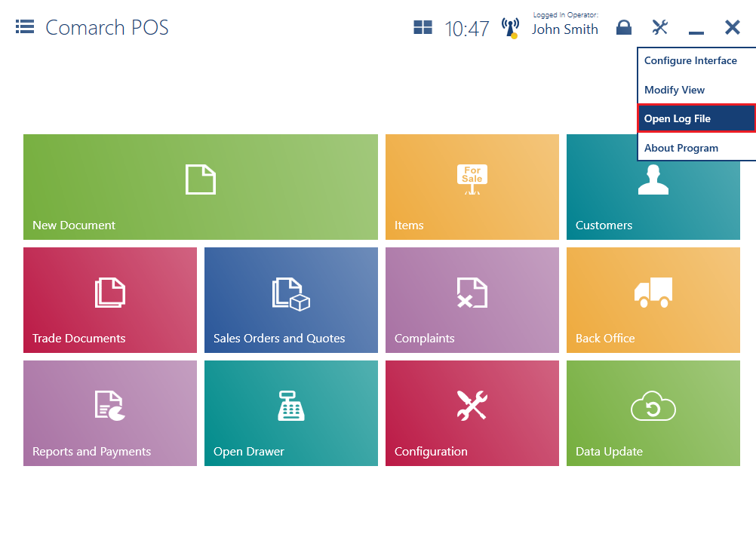Image resolution: width=756 pixels, height=549 pixels.
Task: Click the network signal antenna icon
Action: (509, 27)
